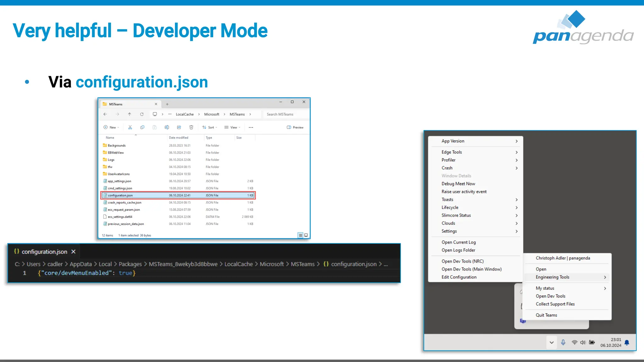Expand My status submenu

[567, 288]
